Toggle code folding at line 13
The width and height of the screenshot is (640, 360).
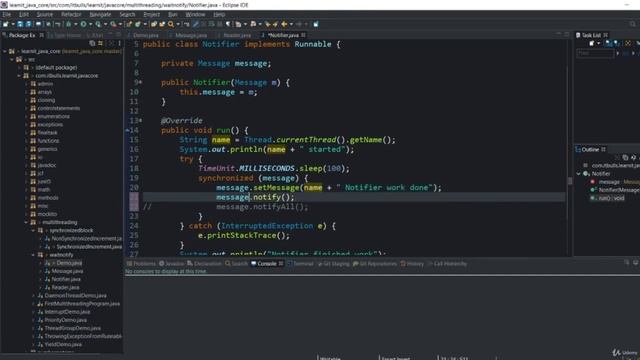coord(141,120)
